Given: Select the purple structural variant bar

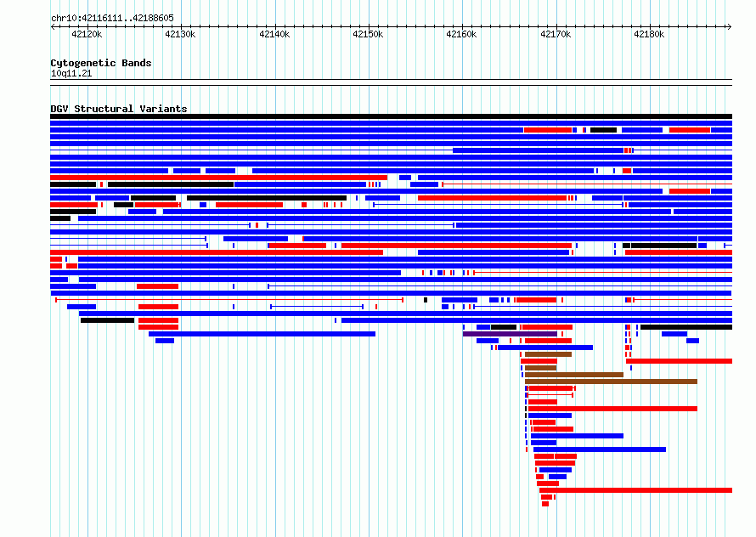Looking at the screenshot, I should [511, 334].
